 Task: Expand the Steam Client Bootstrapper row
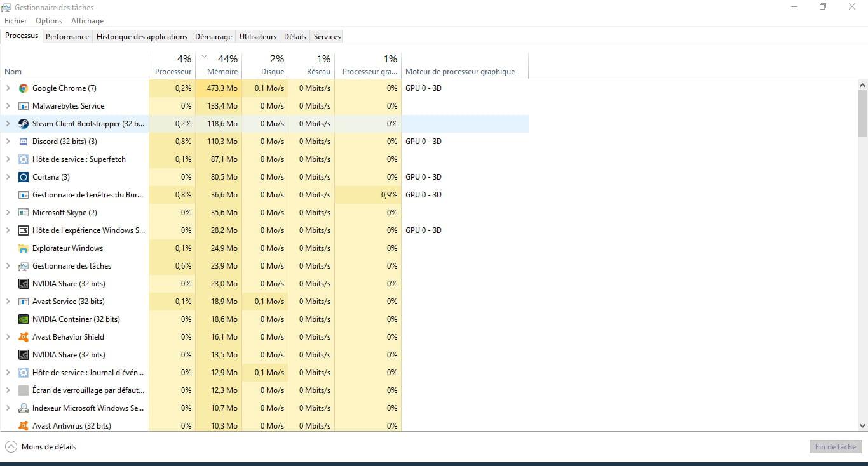[x=8, y=124]
